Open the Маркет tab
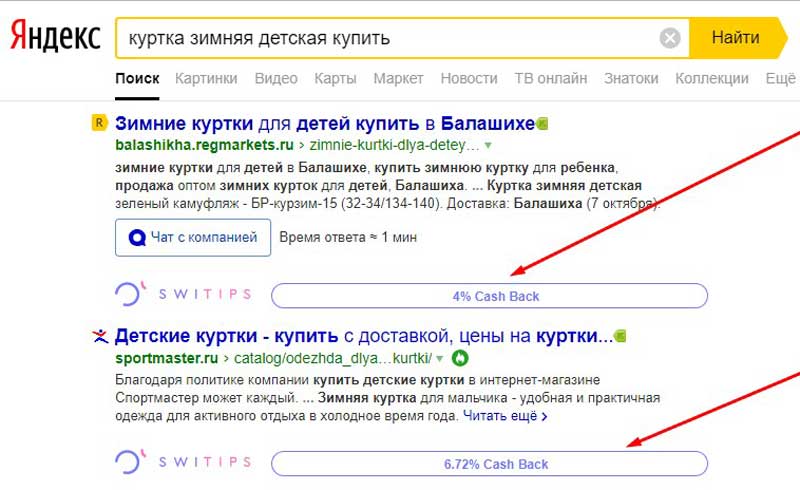 (398, 79)
